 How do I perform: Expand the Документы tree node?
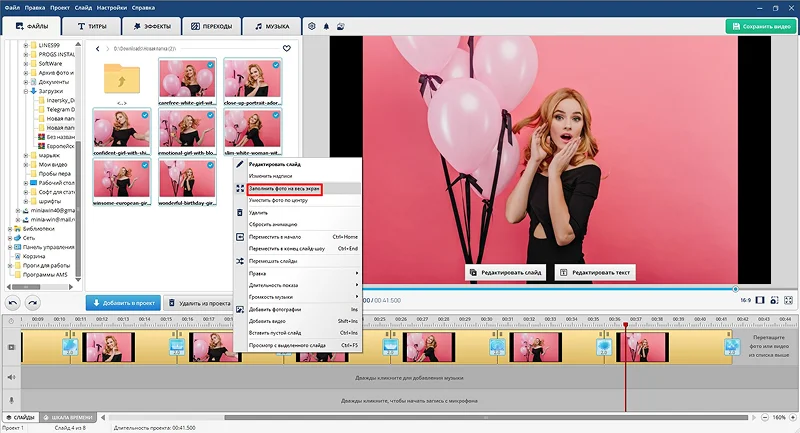26,82
